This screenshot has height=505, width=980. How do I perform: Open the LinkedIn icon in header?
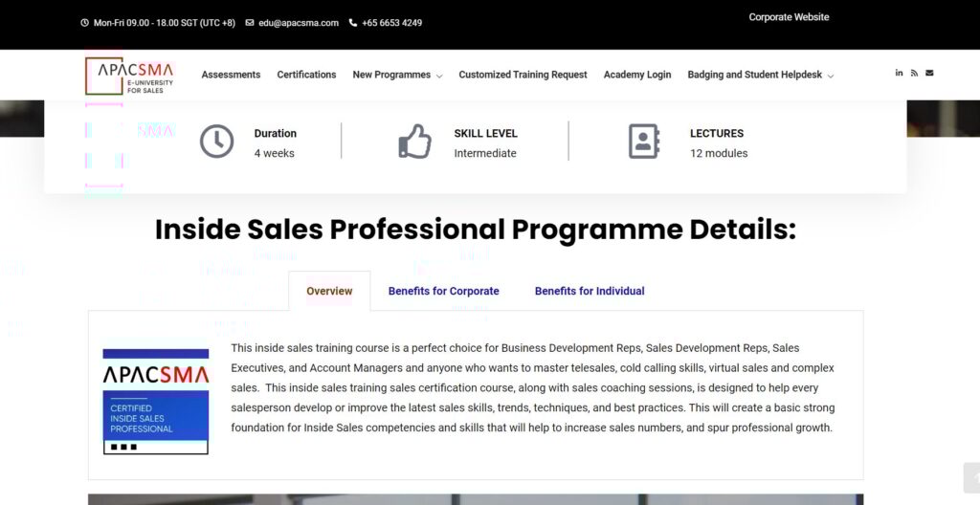tap(899, 73)
